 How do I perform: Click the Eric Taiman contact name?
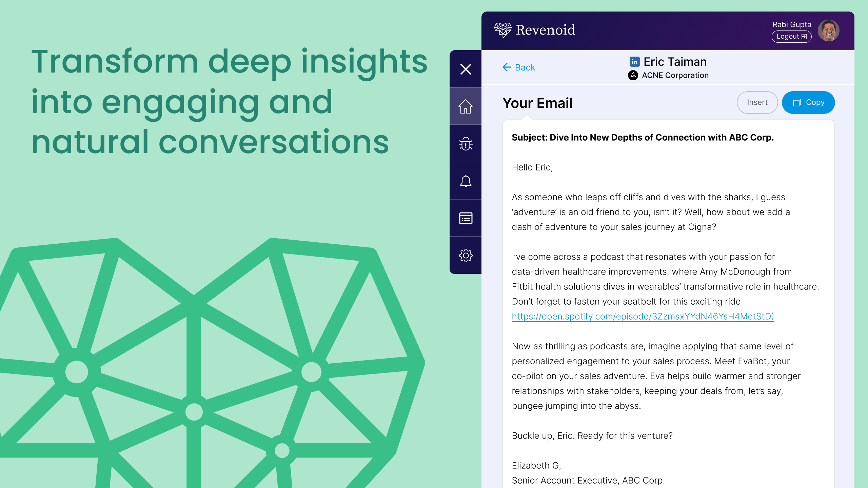coord(675,62)
